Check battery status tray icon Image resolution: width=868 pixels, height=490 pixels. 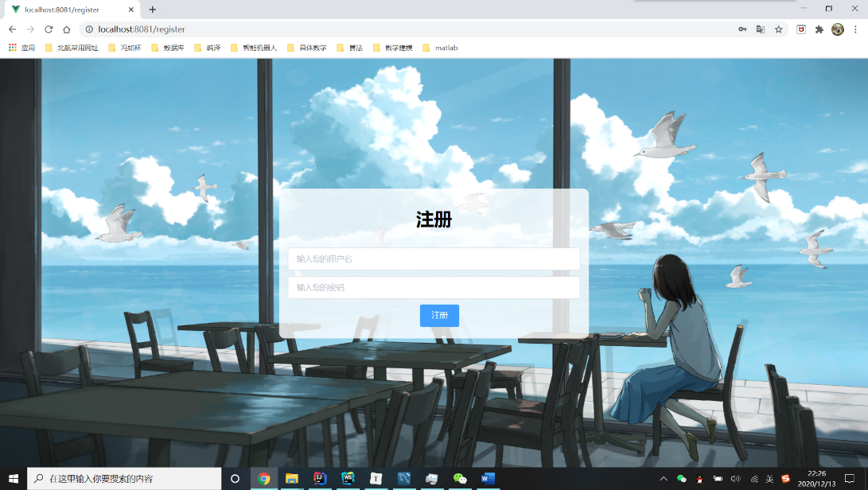[x=718, y=478]
